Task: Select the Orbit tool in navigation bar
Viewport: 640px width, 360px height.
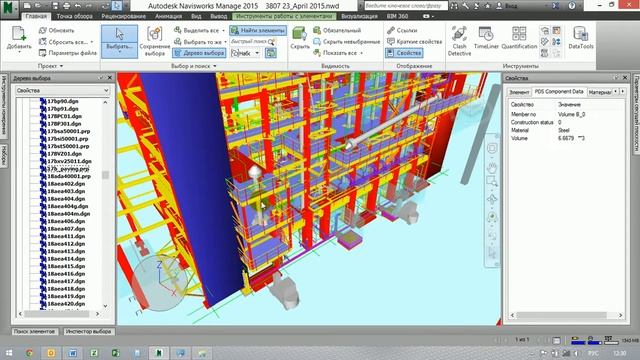Action: [492, 199]
